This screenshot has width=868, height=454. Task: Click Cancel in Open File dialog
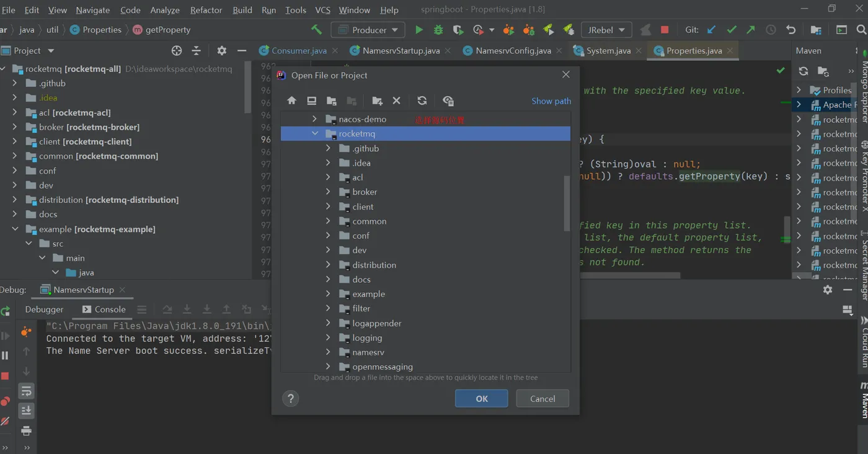click(x=542, y=399)
